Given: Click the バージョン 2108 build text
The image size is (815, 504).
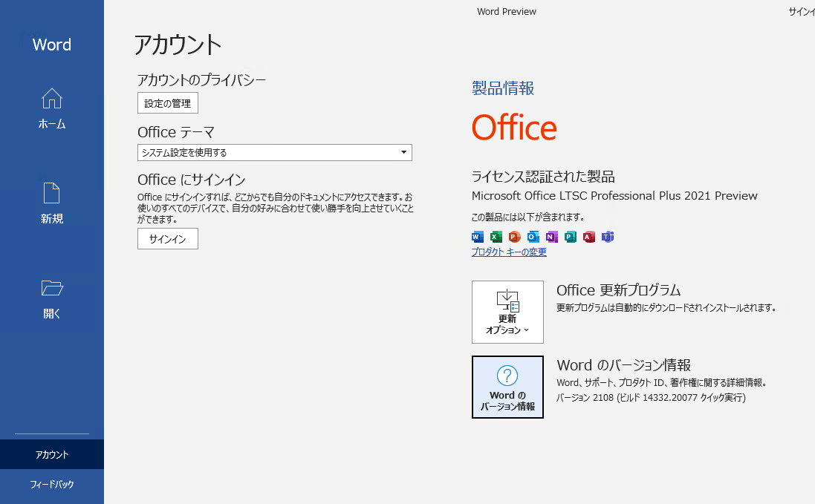Looking at the screenshot, I should point(651,398).
